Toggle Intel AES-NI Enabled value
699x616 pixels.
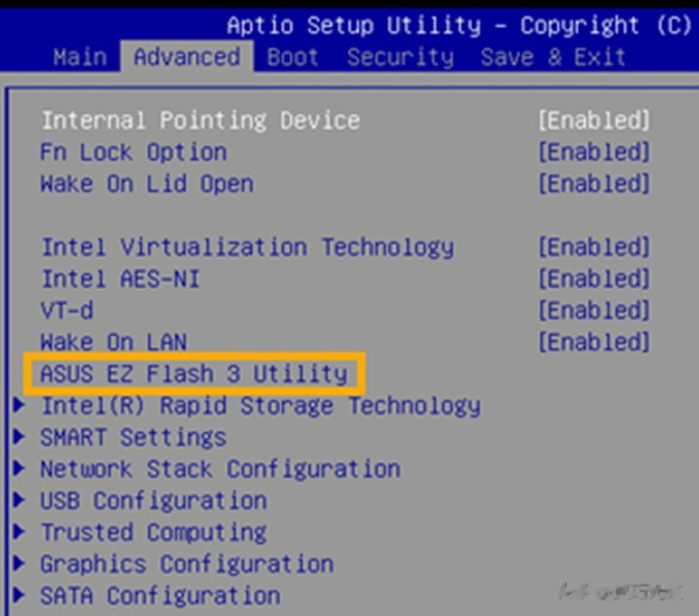(x=593, y=279)
